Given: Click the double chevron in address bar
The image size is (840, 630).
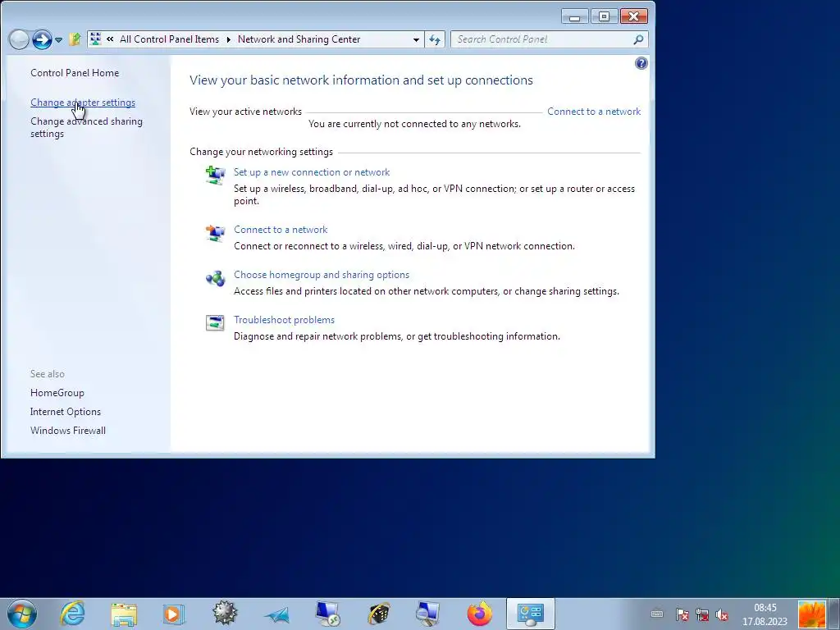Looking at the screenshot, I should coord(110,39).
